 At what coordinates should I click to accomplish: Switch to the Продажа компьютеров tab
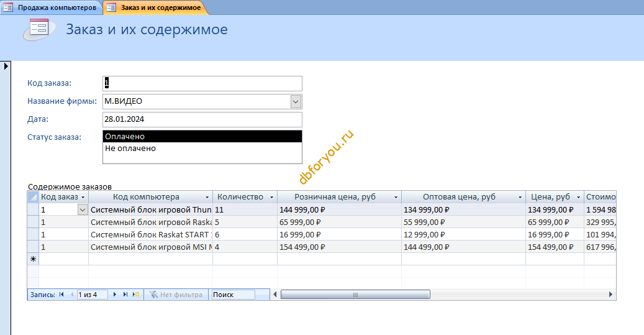[50, 7]
